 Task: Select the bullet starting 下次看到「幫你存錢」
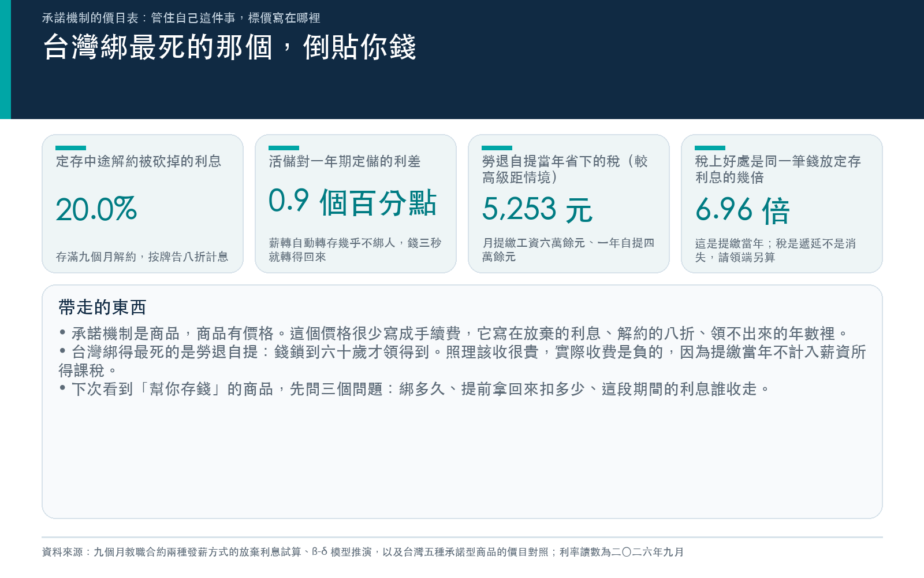[x=415, y=389]
